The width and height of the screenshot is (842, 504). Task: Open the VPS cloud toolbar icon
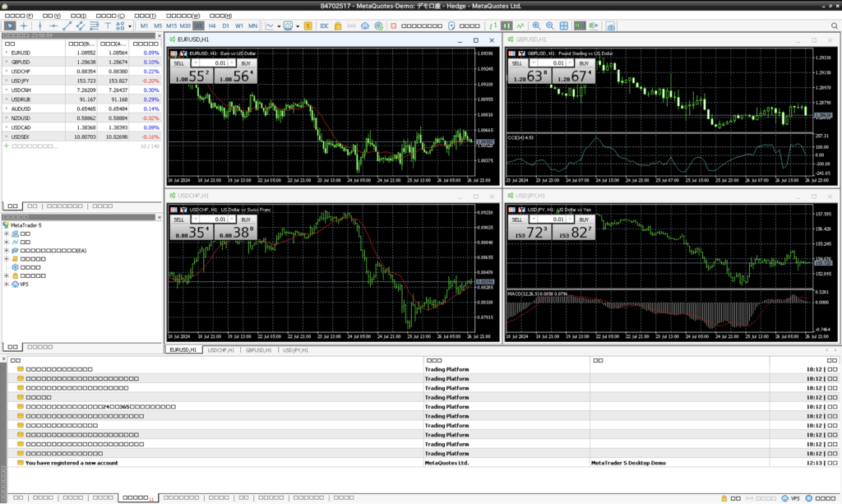click(364, 25)
